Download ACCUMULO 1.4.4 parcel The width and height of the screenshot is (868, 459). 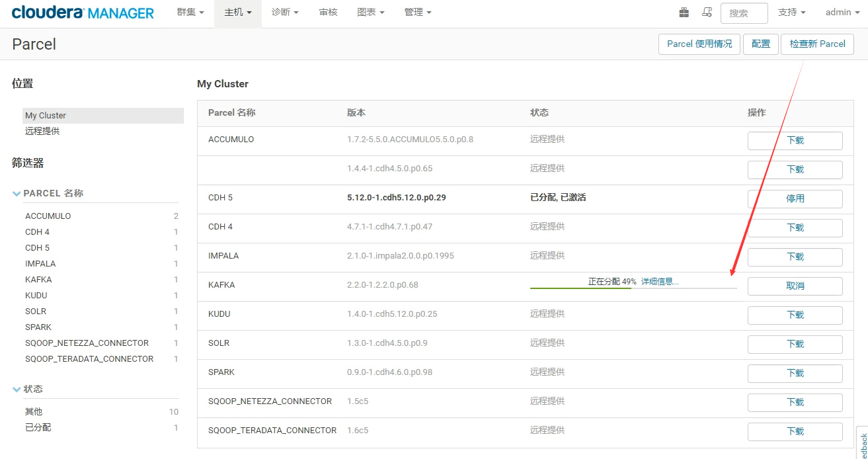pyautogui.click(x=795, y=170)
